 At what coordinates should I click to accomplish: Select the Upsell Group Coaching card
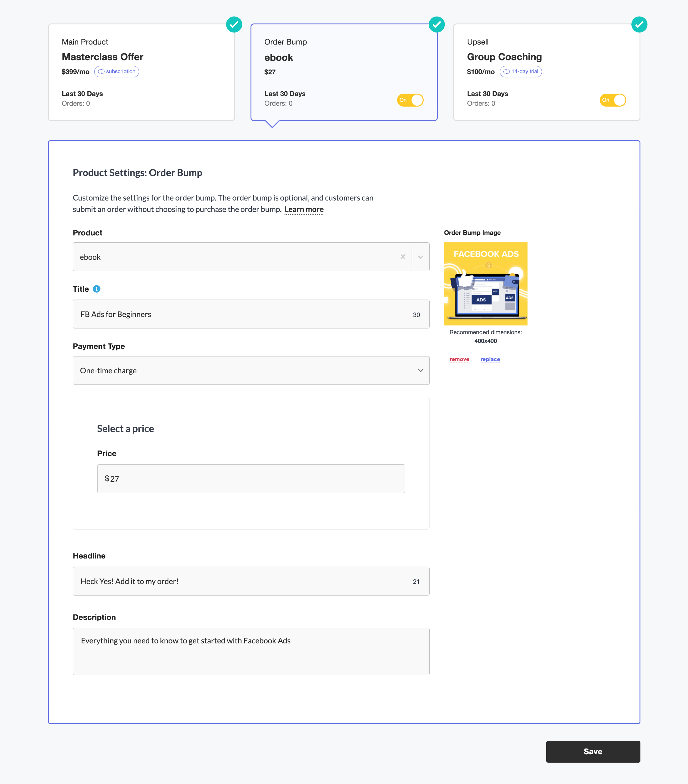coord(546,73)
